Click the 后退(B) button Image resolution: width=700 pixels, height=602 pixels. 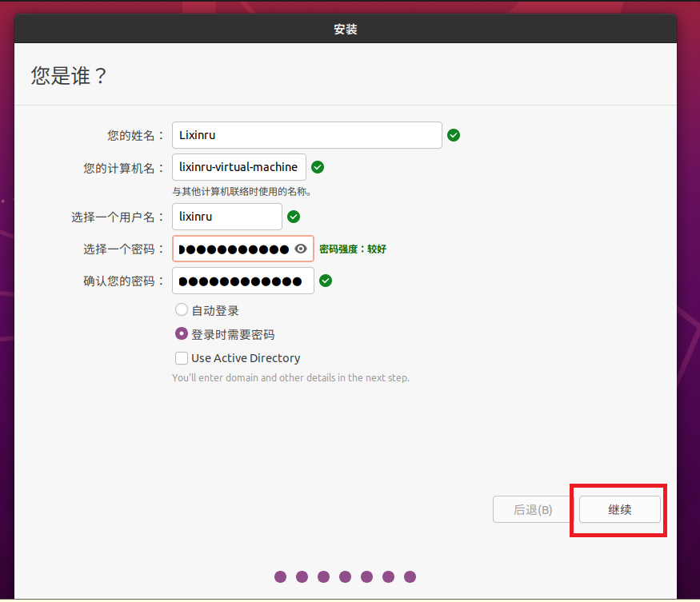[x=533, y=509]
